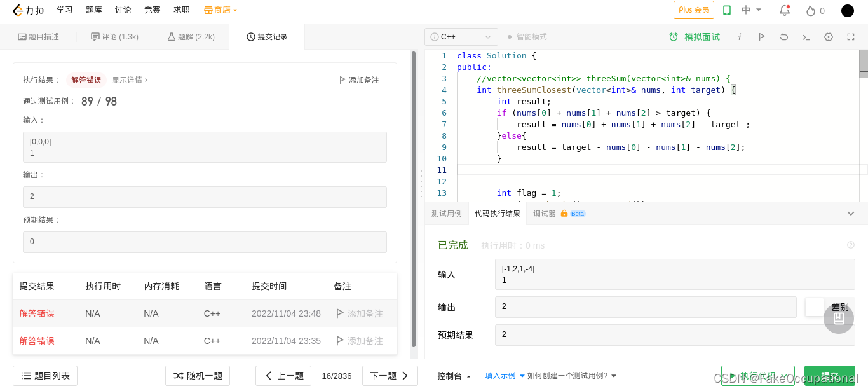Open 竞赛 in the navigation bar
Viewport: 868px width, 391px height.
[153, 10]
